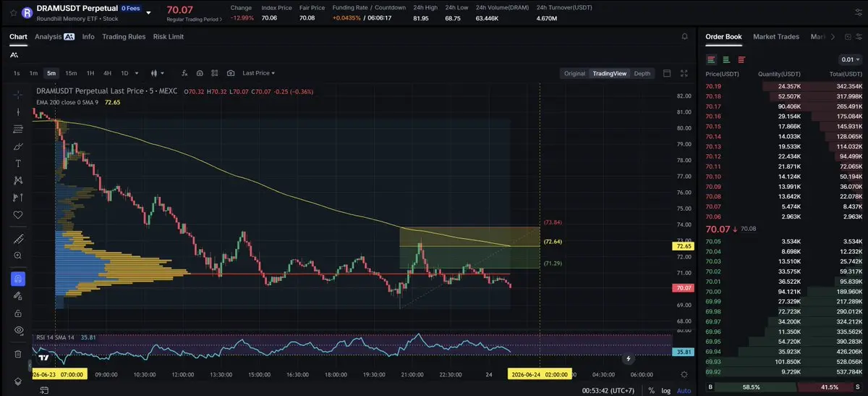The image size is (868, 396).
Task: Hide all drawings with the eye icon
Action: click(x=18, y=329)
